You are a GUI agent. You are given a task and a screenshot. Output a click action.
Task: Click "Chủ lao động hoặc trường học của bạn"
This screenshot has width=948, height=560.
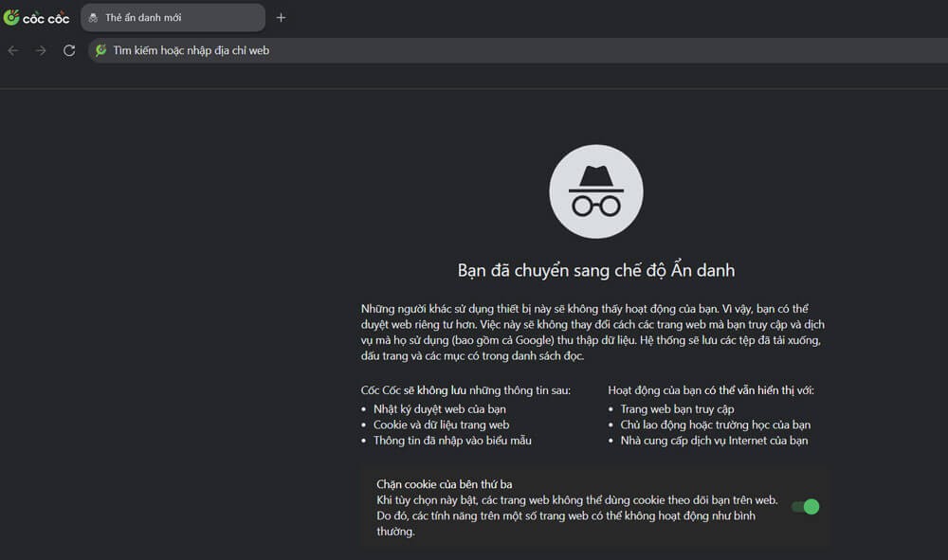[x=715, y=425]
